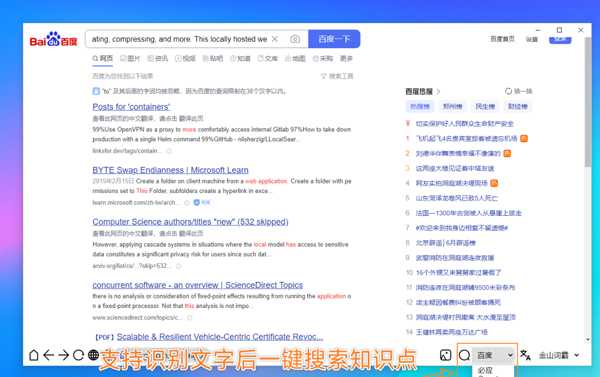Image resolution: width=600 pixels, height=377 pixels.
Task: Switch to the 图片 search tab
Action: point(130,59)
